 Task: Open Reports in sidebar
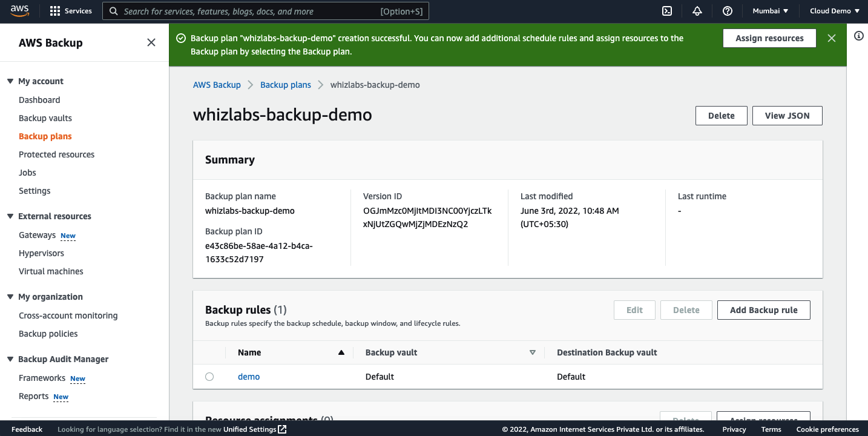[33, 396]
